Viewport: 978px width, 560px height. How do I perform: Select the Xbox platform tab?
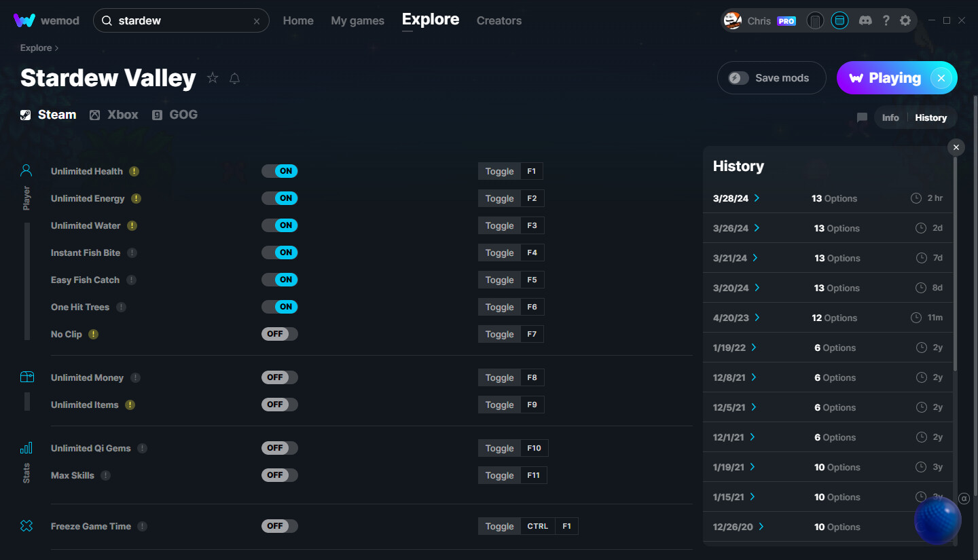click(x=114, y=115)
